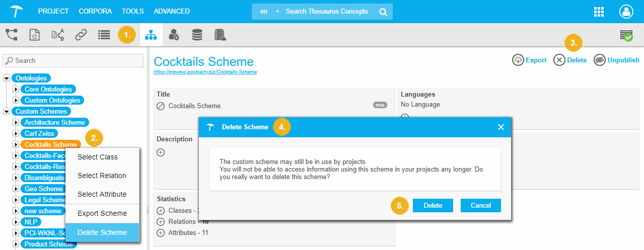The image size is (644, 250).
Task: Choose Delete Scheme from the context menu
Action: click(102, 232)
